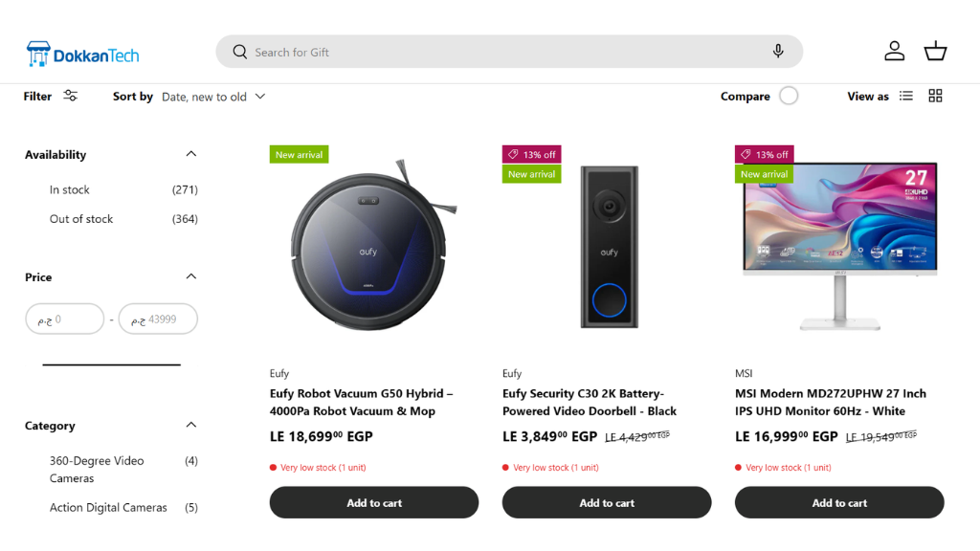The height and width of the screenshot is (551, 980).
Task: Open the shopping basket icon
Action: pos(936,52)
